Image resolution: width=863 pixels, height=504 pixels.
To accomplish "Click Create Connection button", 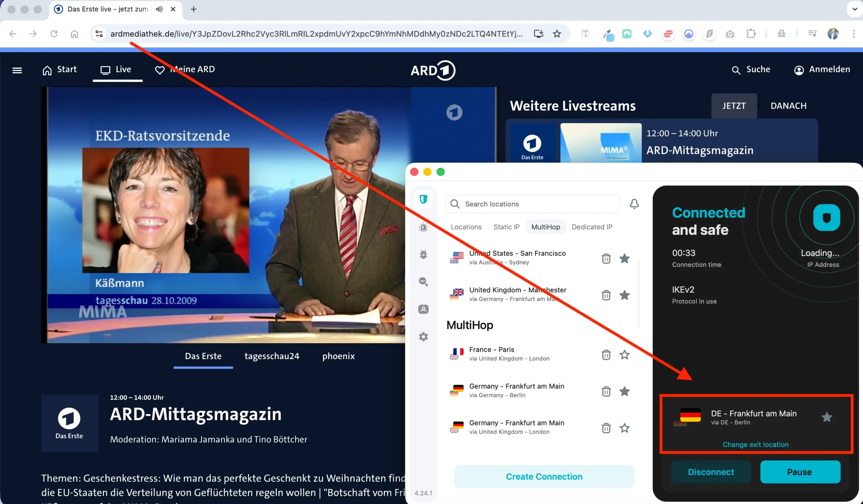I will click(544, 476).
